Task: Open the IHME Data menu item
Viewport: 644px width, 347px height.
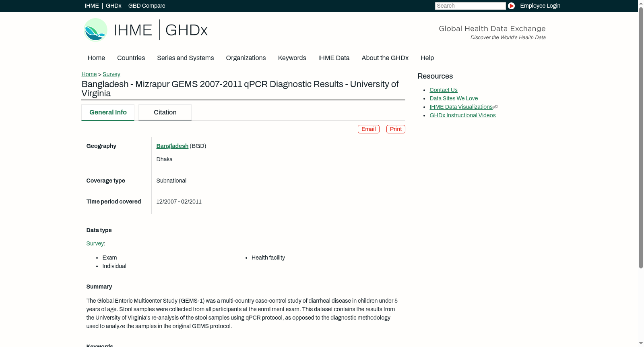Action: (x=334, y=58)
